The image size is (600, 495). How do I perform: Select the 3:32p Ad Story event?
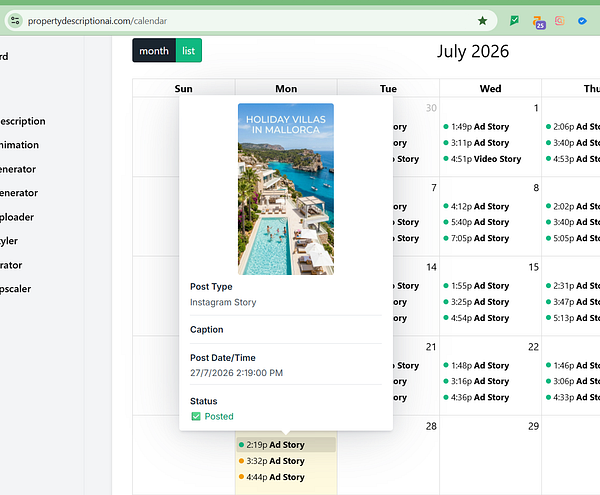286,461
